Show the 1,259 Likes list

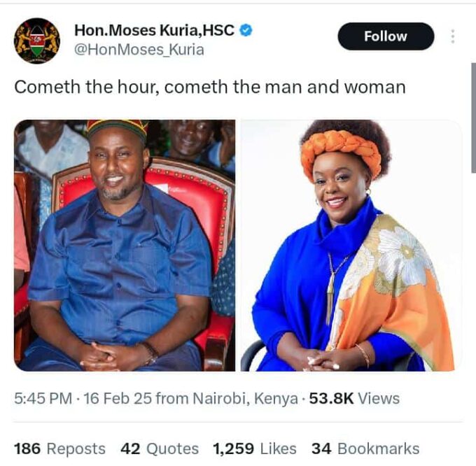coord(255,449)
